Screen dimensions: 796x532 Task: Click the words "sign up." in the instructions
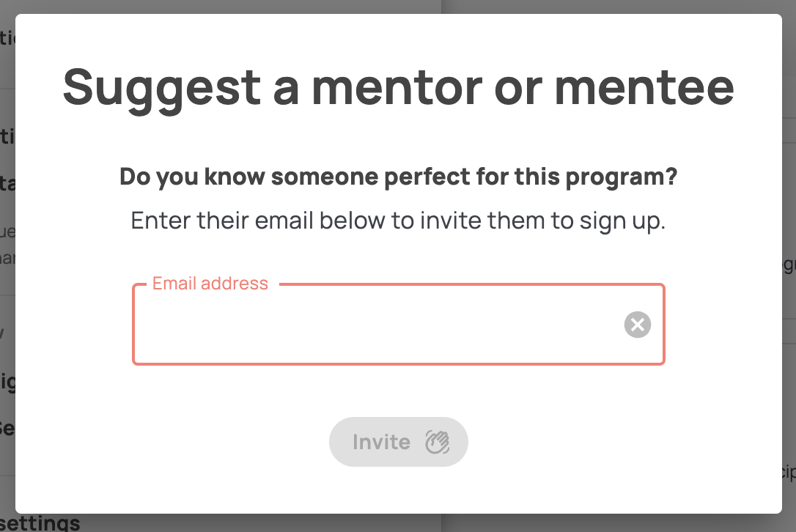tap(622, 221)
